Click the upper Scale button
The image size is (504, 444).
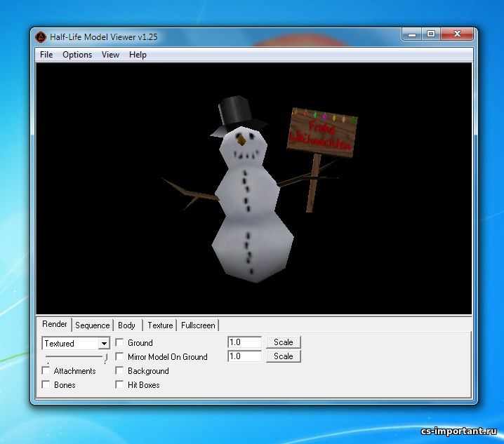tap(283, 342)
